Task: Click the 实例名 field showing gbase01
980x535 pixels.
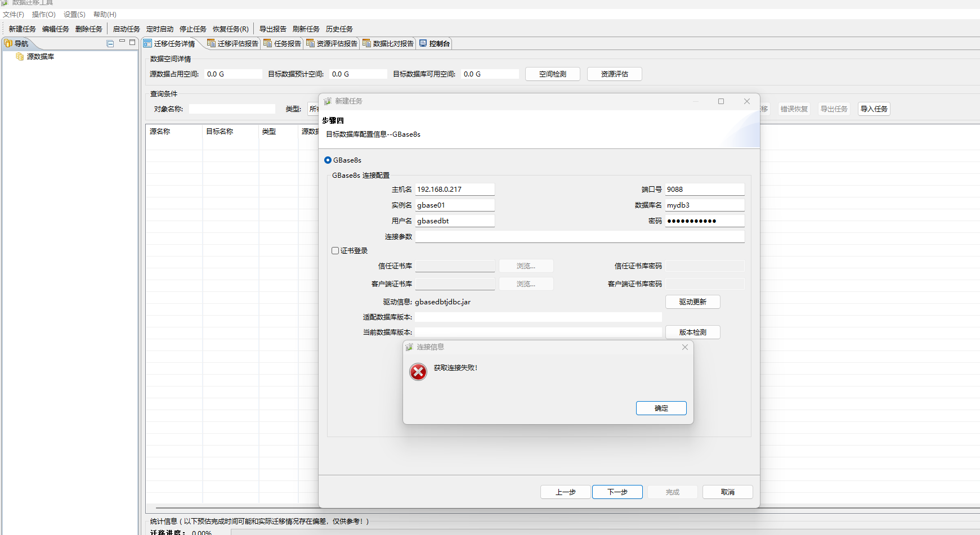Action: [455, 205]
